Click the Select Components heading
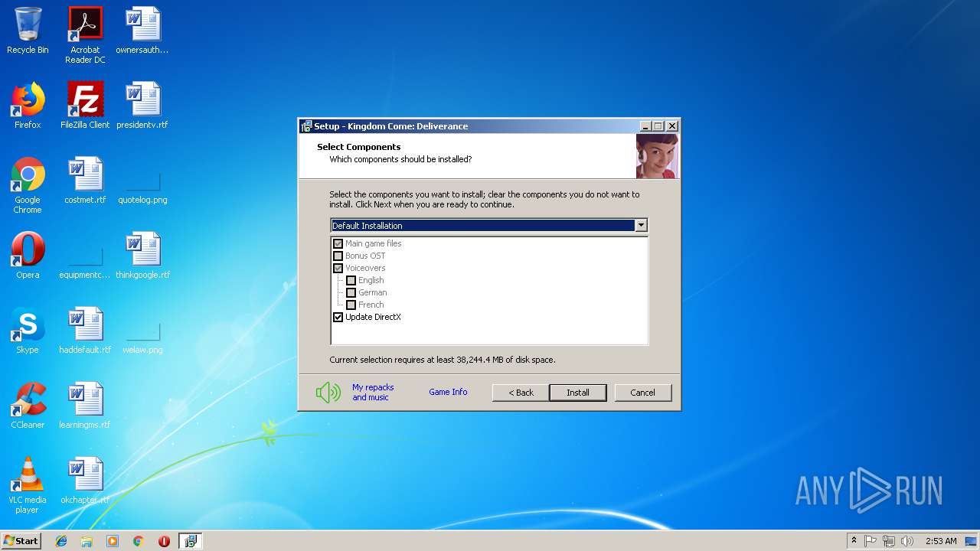Screen dimensions: 980x551 pos(359,147)
